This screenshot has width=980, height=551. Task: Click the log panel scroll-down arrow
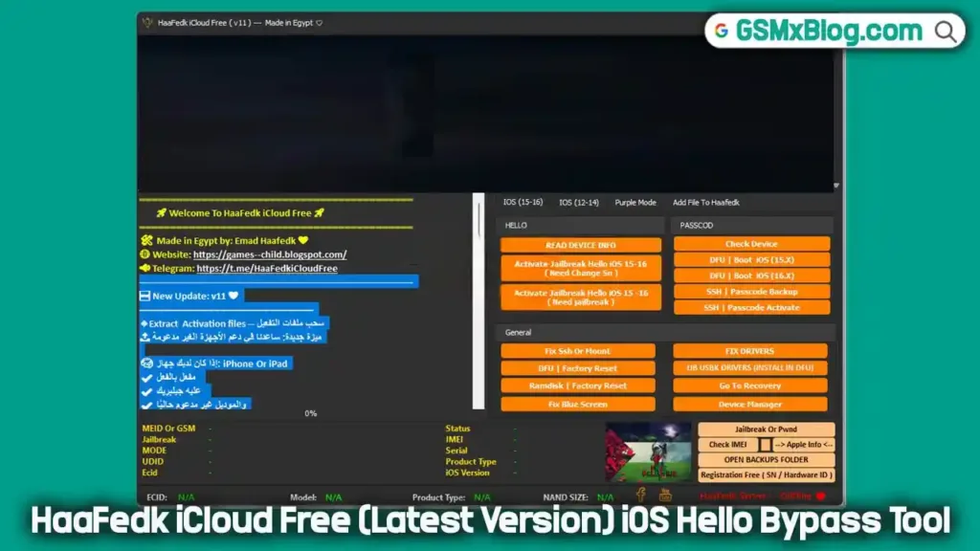pos(835,186)
